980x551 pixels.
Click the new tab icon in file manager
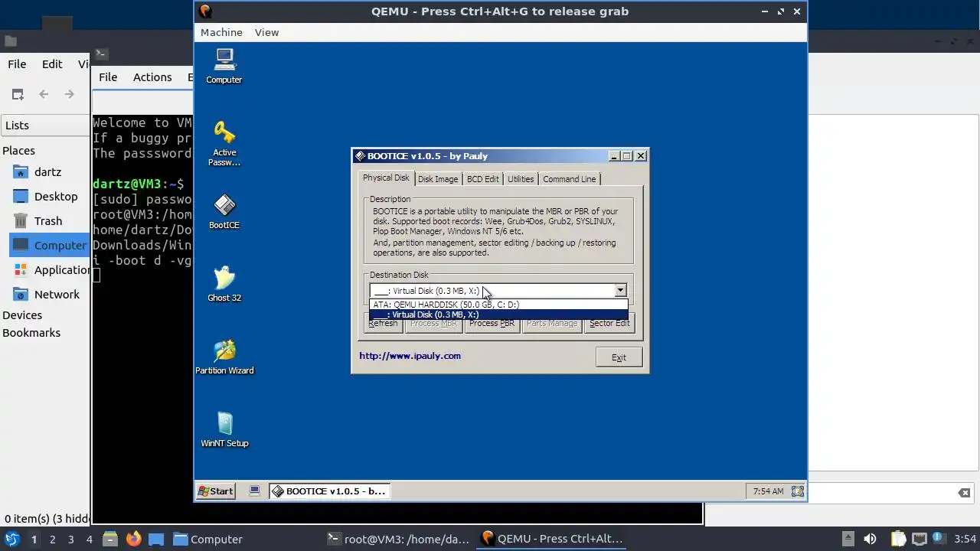(18, 94)
